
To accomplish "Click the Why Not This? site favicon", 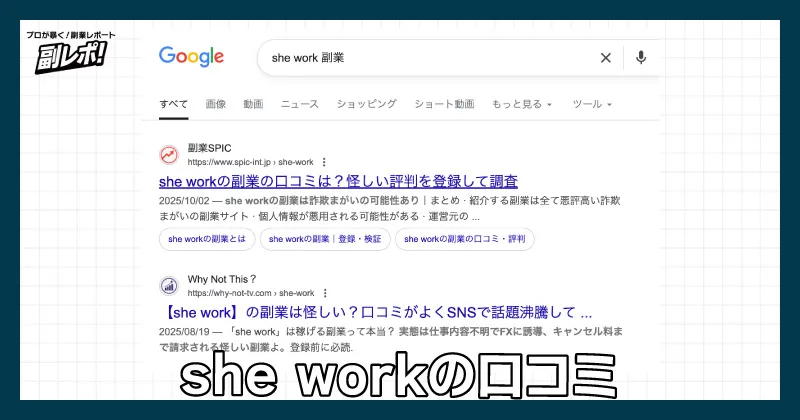I will (169, 286).
